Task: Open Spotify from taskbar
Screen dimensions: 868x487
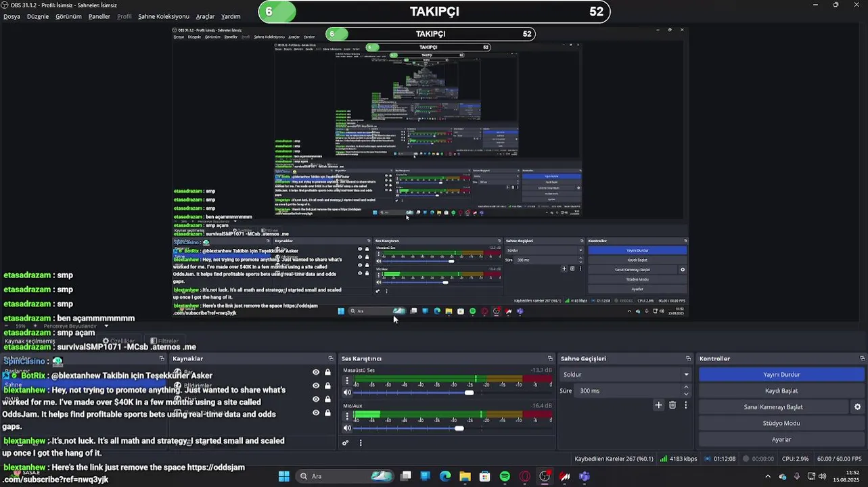Action: point(505,476)
